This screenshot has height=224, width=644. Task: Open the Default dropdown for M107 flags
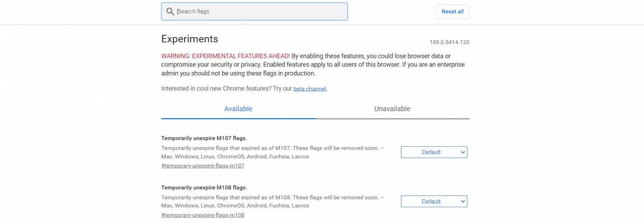tap(434, 152)
